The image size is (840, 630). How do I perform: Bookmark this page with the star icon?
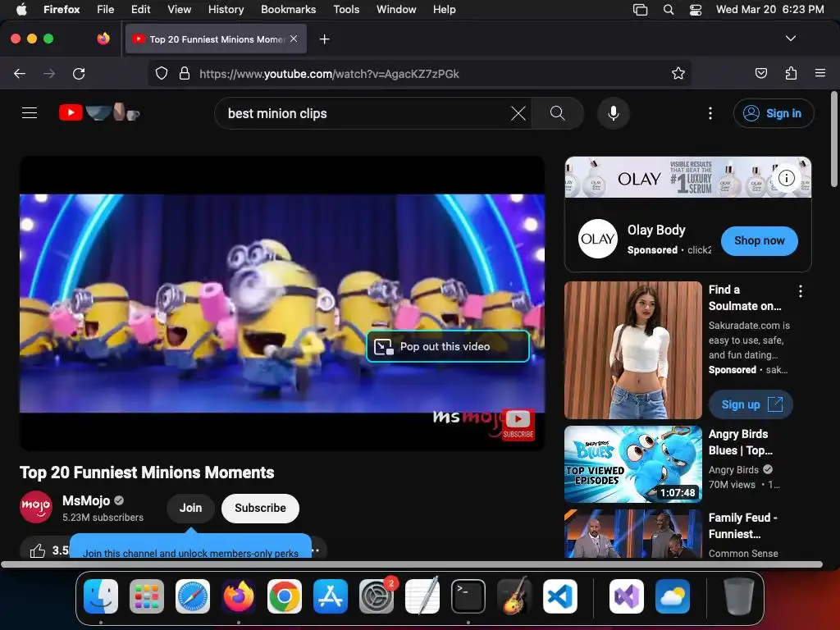(x=678, y=73)
